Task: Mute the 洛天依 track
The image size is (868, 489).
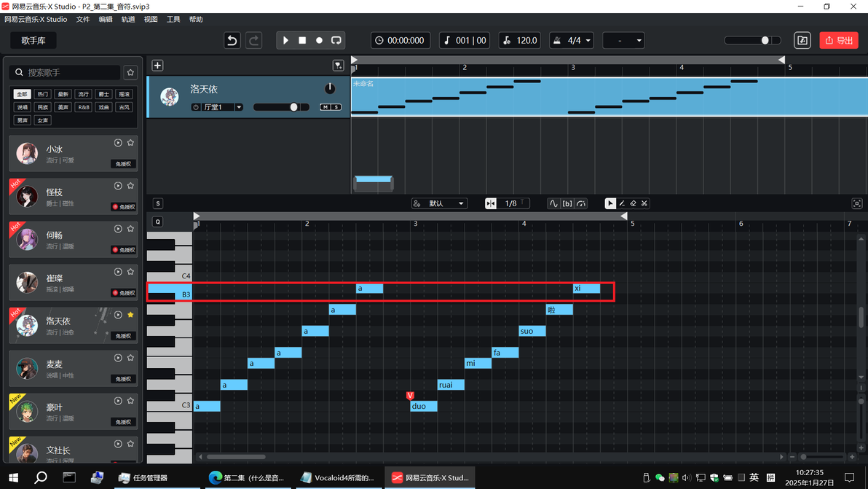Action: tap(325, 107)
